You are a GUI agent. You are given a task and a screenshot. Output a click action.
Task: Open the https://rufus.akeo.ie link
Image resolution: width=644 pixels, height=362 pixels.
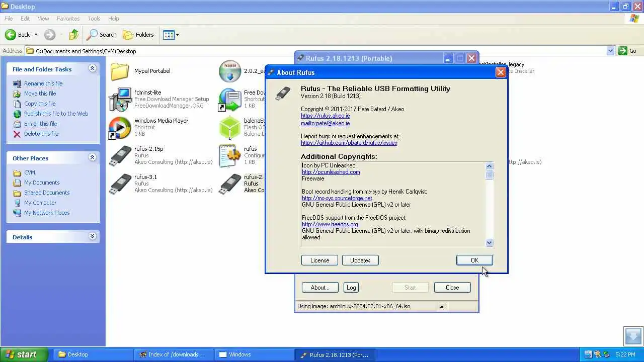click(x=325, y=116)
